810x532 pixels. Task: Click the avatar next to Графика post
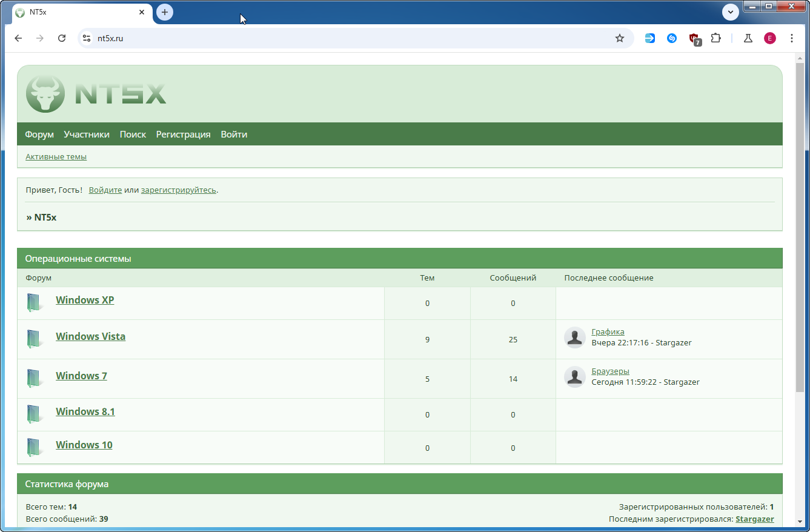pos(574,337)
